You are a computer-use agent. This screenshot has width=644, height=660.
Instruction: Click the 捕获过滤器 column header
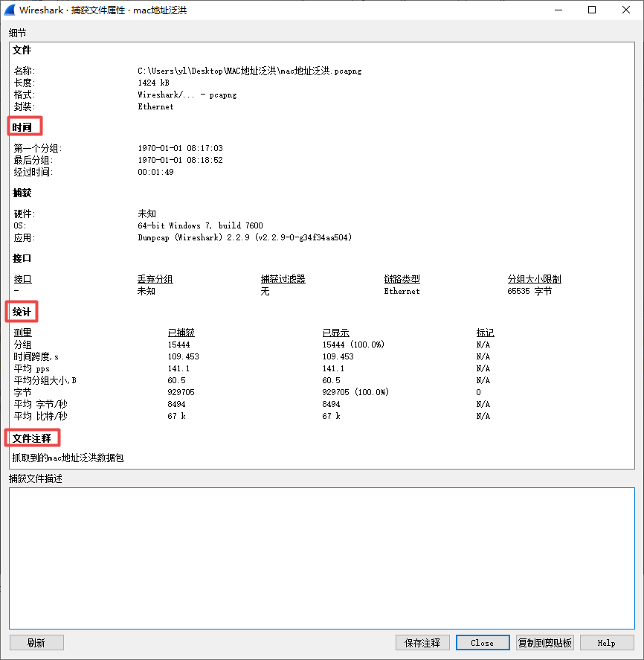click(x=283, y=278)
